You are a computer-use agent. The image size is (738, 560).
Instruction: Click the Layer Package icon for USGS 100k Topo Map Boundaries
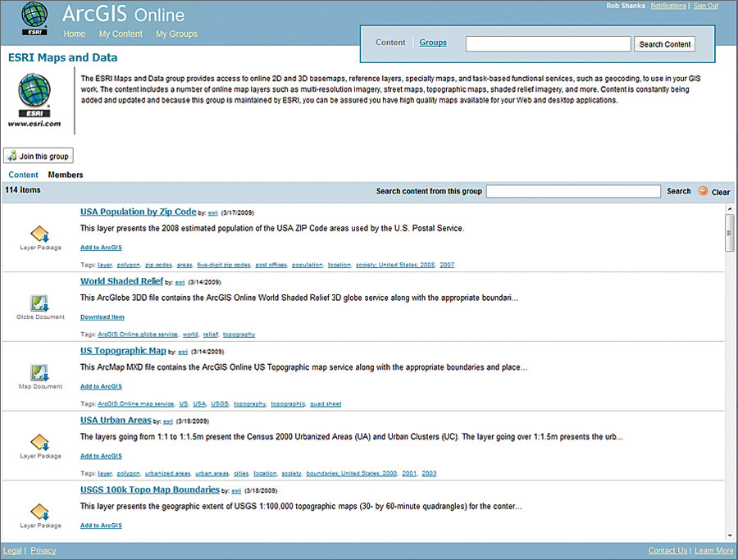tap(39, 512)
